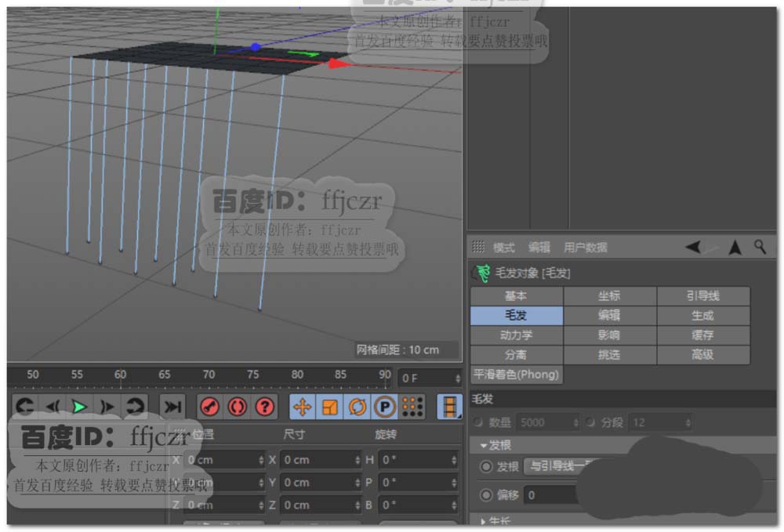Image resolution: width=784 pixels, height=532 pixels.
Task: Click frame 60 on the timeline ruler
Action: click(120, 375)
